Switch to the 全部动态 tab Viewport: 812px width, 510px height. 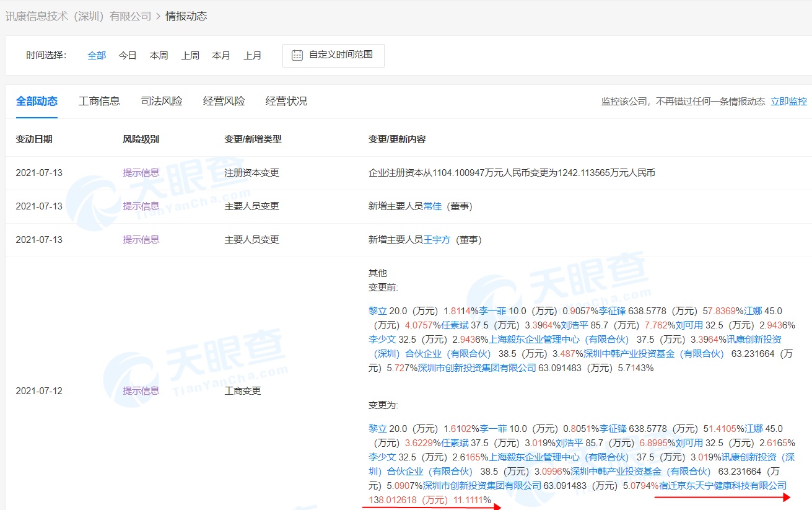[37, 101]
